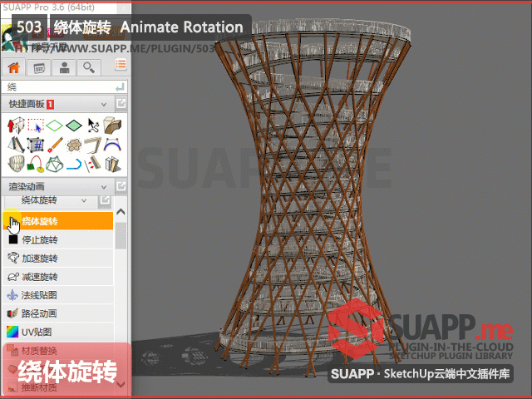Click 加速旋转 to speed up rotation
The image size is (532, 399).
tap(58, 259)
